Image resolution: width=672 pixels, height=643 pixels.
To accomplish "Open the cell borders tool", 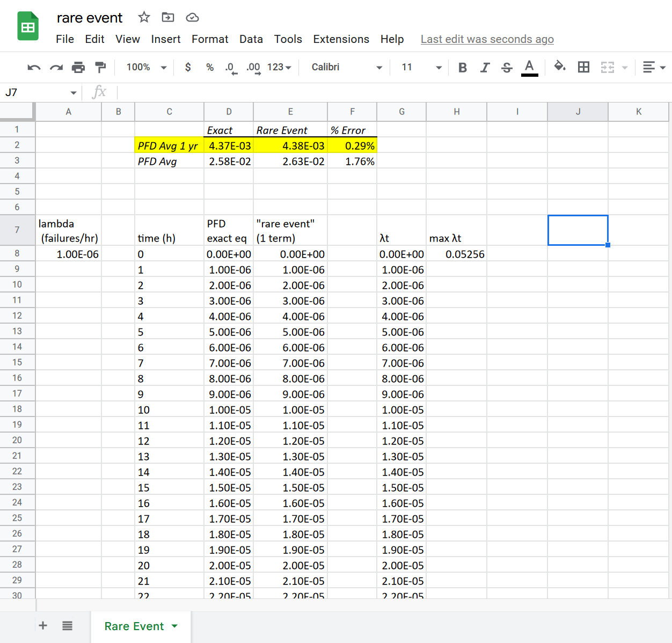I will point(583,67).
